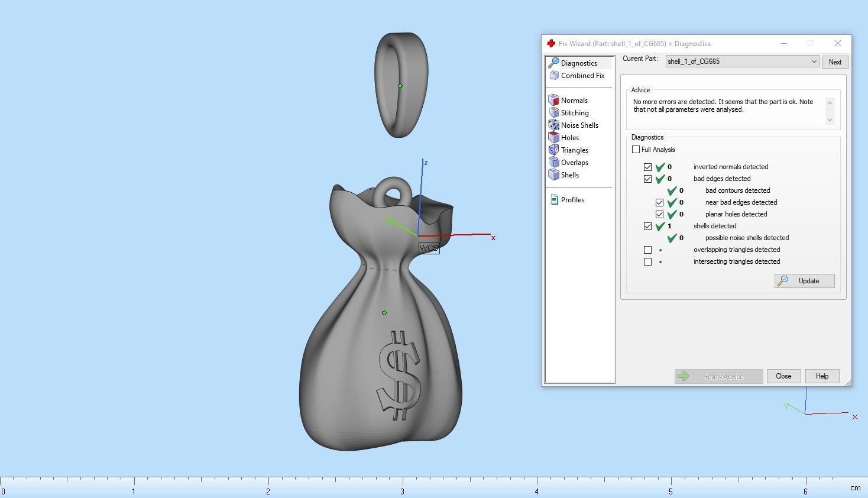Click the orientation axis indicator at bottom right
This screenshot has height=498, width=868.
tap(821, 403)
